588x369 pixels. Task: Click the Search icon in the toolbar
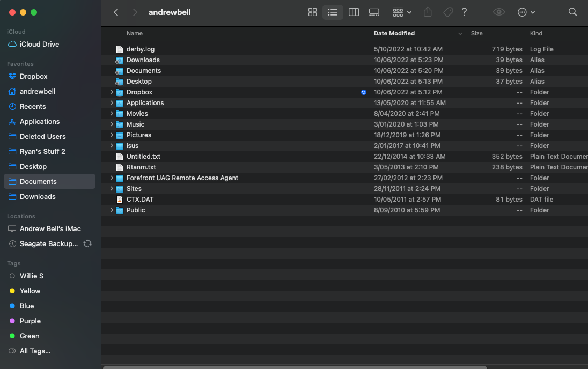(x=572, y=12)
